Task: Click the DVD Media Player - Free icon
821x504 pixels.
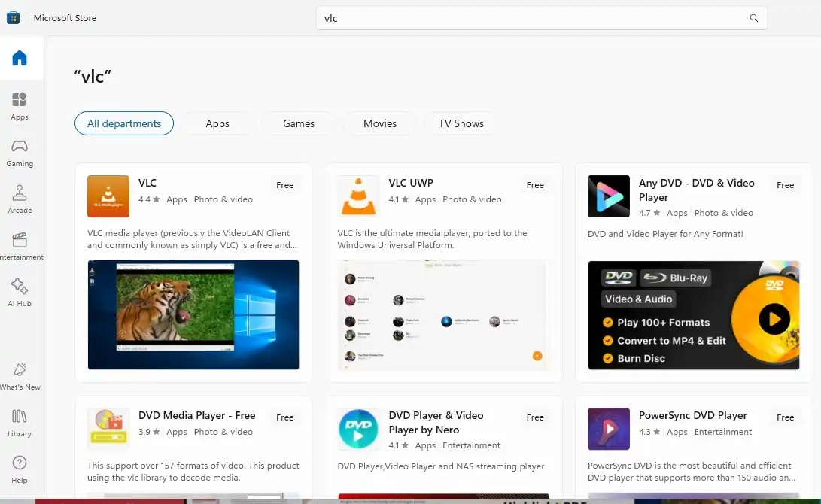Action: pos(108,429)
